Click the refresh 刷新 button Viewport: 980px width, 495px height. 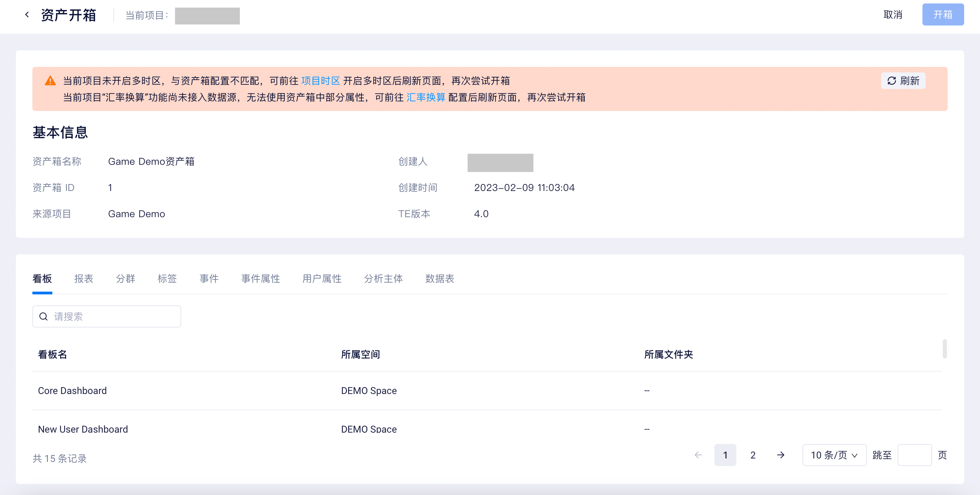pos(903,81)
